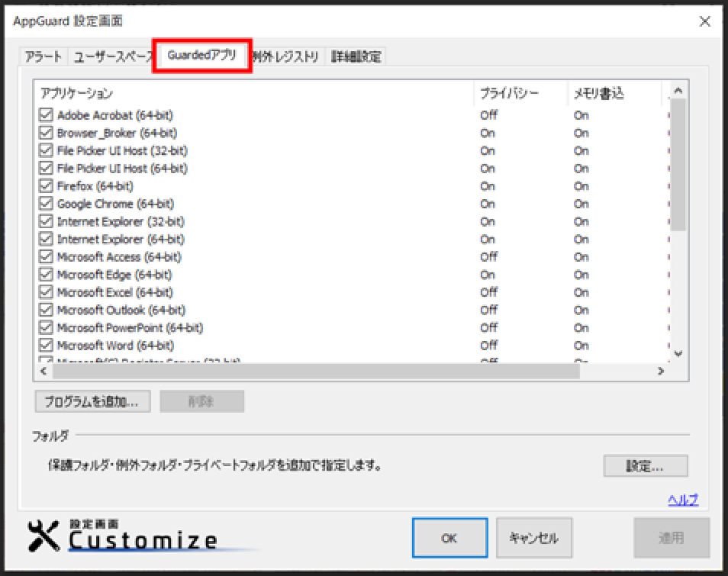
Task: Click privacy On value for Firefox
Action: 488,185
